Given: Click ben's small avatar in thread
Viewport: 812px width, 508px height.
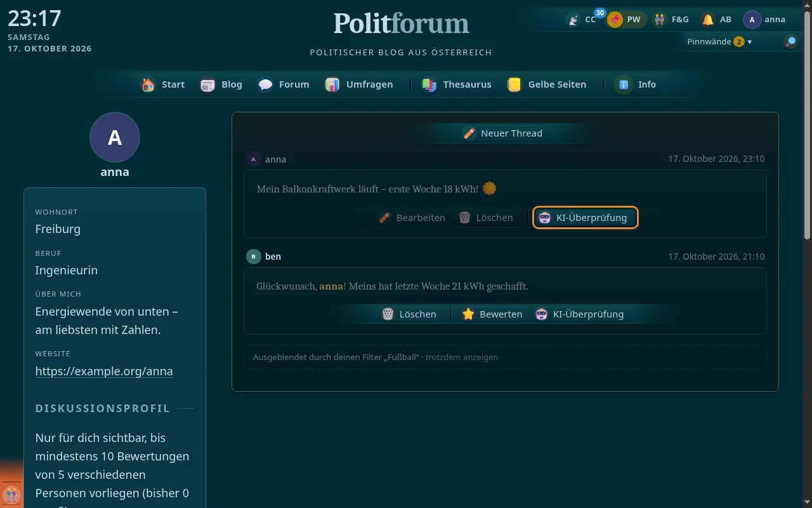Looking at the screenshot, I should 254,257.
